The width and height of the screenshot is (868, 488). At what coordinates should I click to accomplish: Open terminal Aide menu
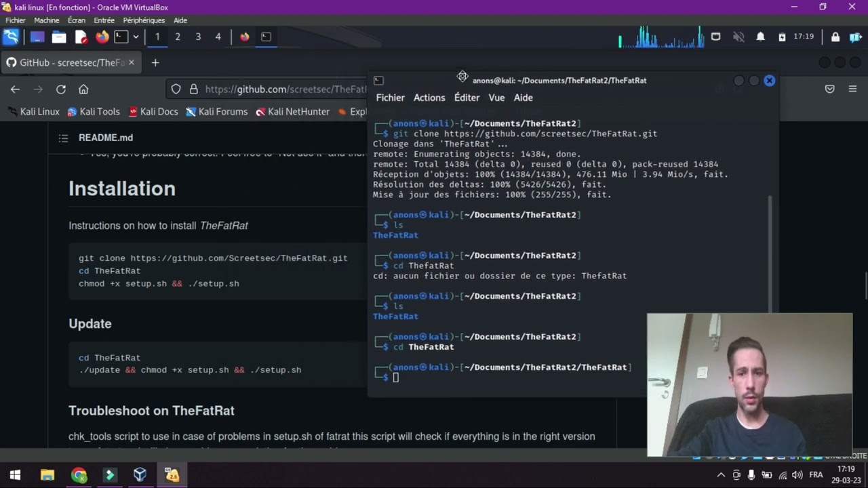[x=523, y=98]
